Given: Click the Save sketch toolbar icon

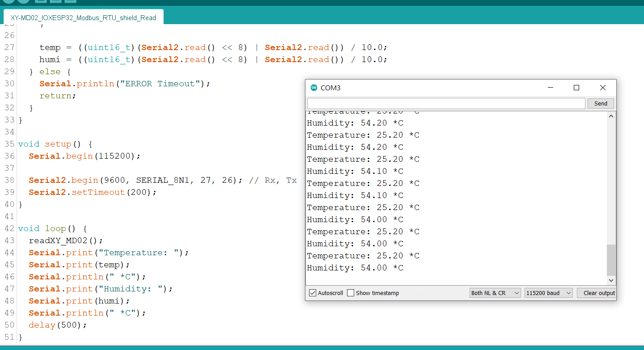Looking at the screenshot, I should (x=70, y=1).
